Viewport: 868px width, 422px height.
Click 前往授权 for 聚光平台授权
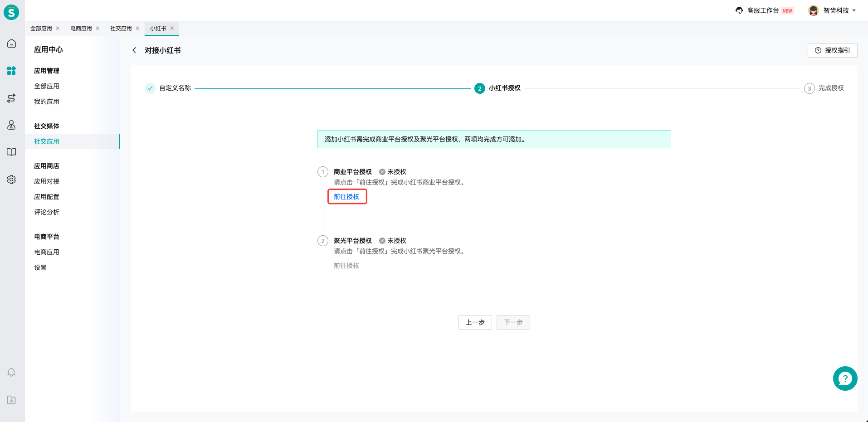(x=346, y=266)
